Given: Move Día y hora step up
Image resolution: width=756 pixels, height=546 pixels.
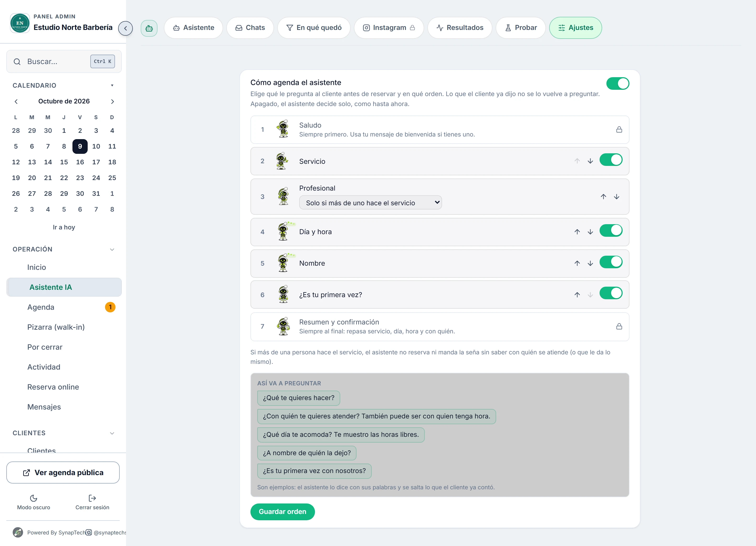Looking at the screenshot, I should (x=577, y=232).
